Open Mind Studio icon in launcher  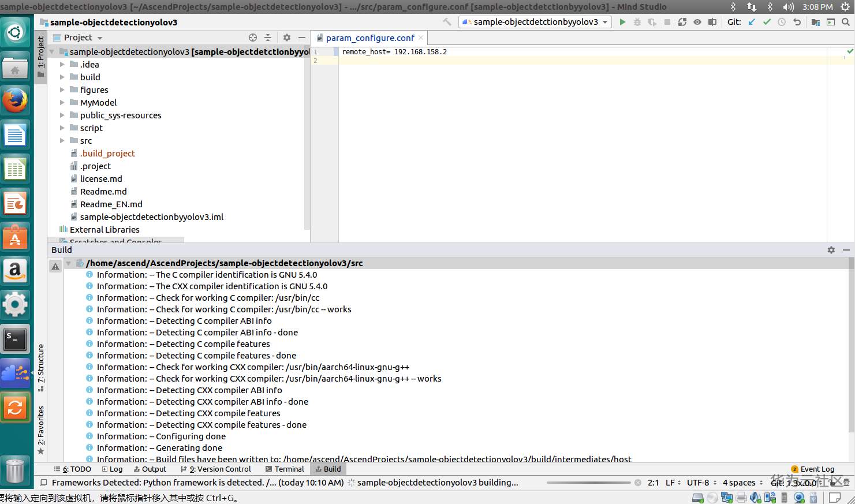point(15,374)
